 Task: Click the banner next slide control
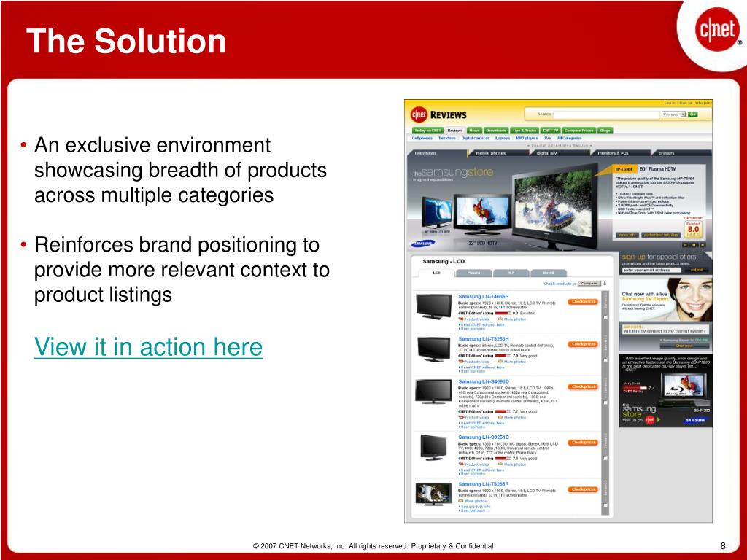[703, 245]
